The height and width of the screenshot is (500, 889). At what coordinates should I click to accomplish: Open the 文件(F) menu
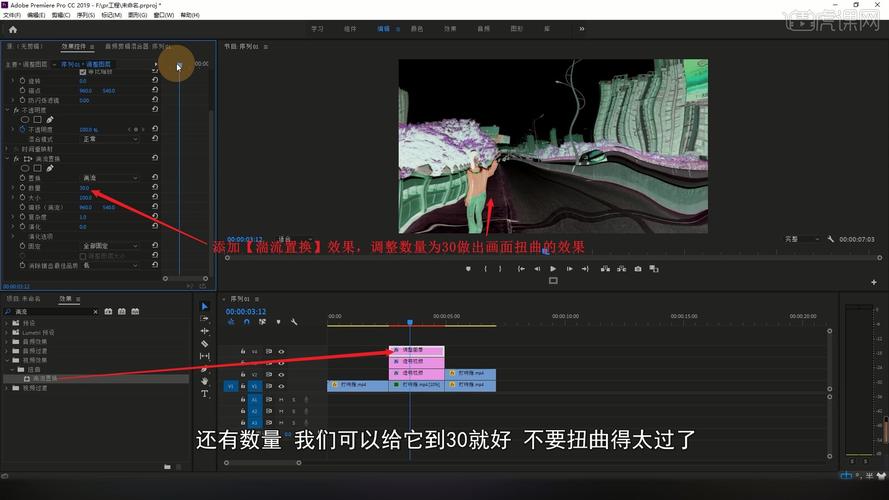[x=12, y=15]
